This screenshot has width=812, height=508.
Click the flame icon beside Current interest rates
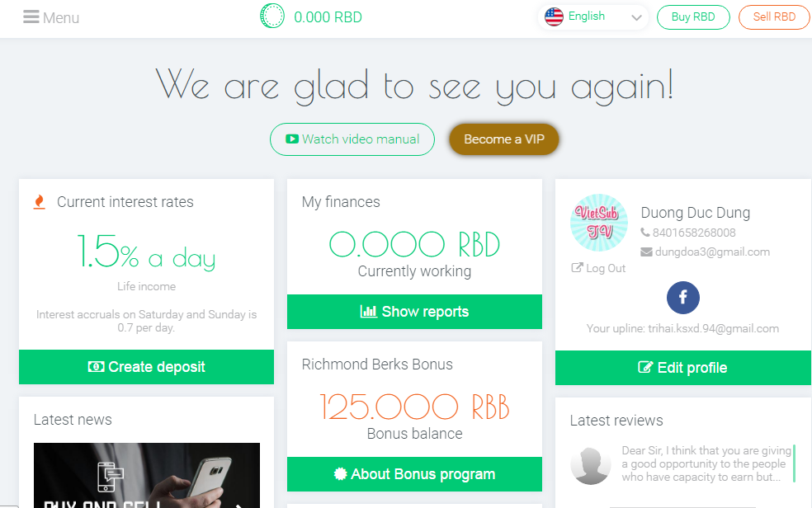click(39, 202)
